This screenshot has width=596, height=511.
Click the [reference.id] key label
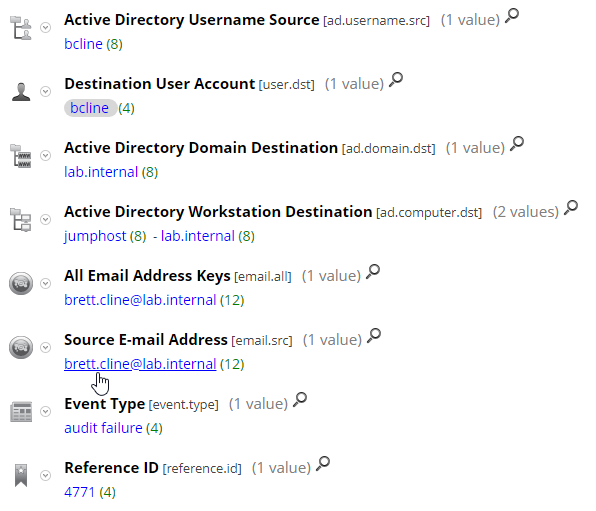(202, 468)
